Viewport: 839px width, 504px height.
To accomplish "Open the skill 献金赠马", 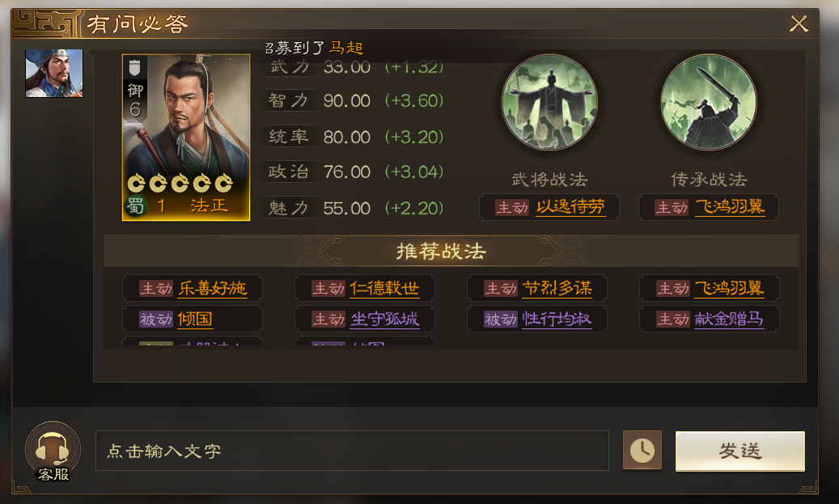I will (729, 319).
